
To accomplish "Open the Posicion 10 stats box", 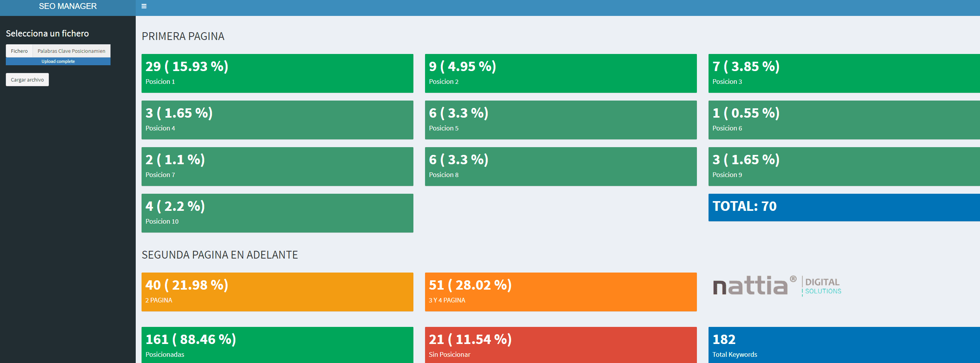I will pos(277,213).
